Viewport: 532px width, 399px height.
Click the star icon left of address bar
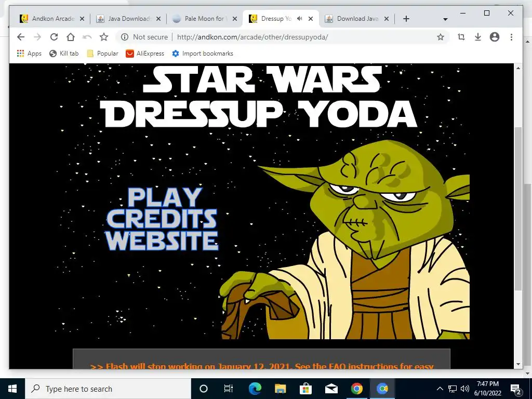[104, 37]
